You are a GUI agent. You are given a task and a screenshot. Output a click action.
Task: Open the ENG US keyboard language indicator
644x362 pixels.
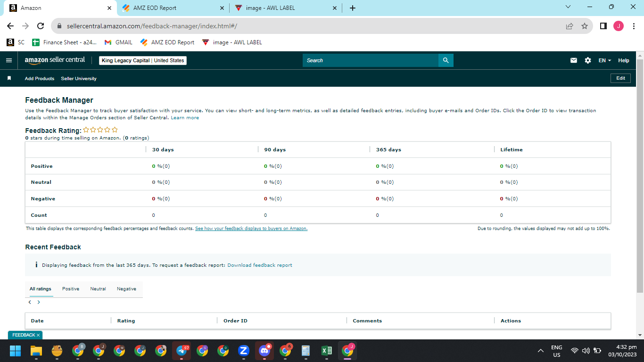pyautogui.click(x=557, y=351)
